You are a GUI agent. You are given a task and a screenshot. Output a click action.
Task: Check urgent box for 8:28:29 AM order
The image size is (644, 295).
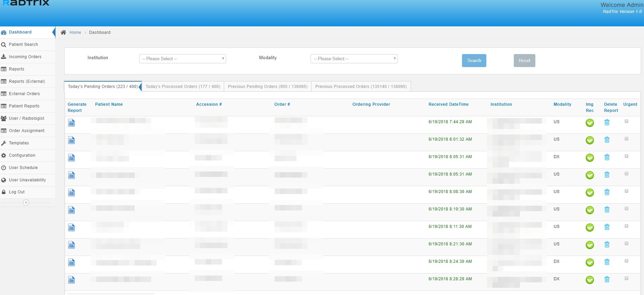[626, 279]
